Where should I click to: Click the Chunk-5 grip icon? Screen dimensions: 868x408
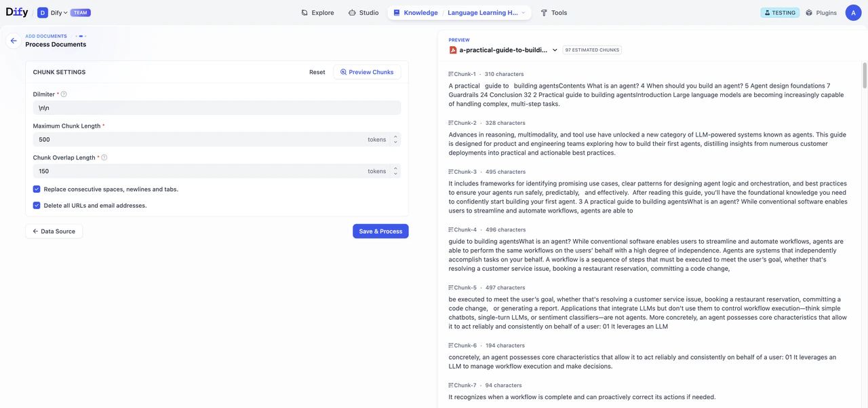pos(451,288)
